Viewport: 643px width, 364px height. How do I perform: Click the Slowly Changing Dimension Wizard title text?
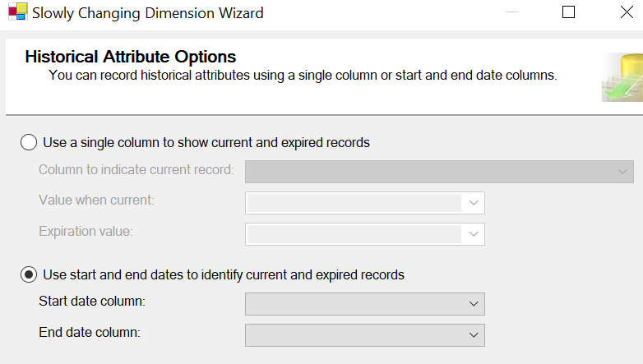147,13
